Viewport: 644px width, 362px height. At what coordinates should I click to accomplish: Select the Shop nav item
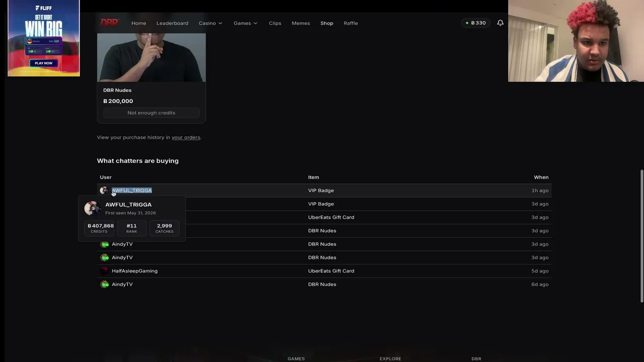[x=327, y=23]
